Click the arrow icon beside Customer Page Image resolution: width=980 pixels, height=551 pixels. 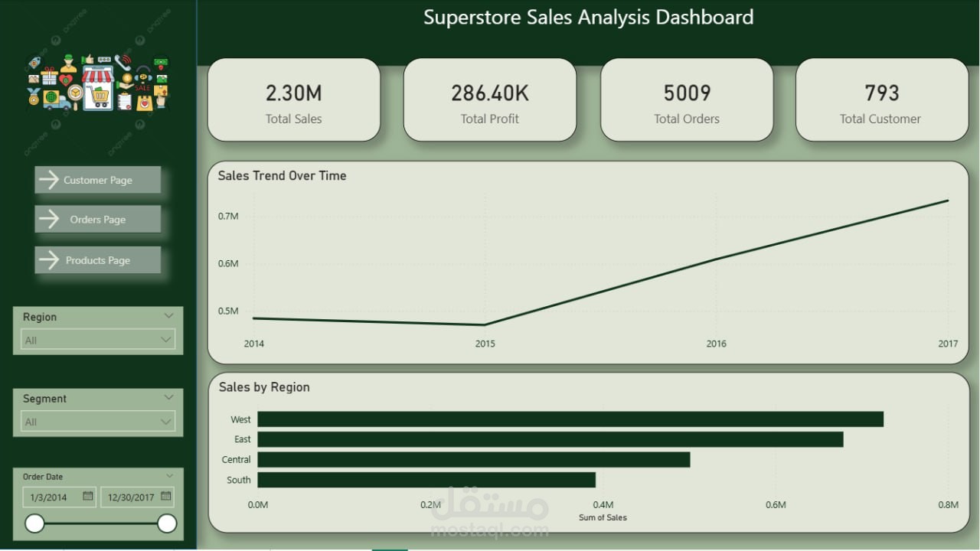click(48, 180)
